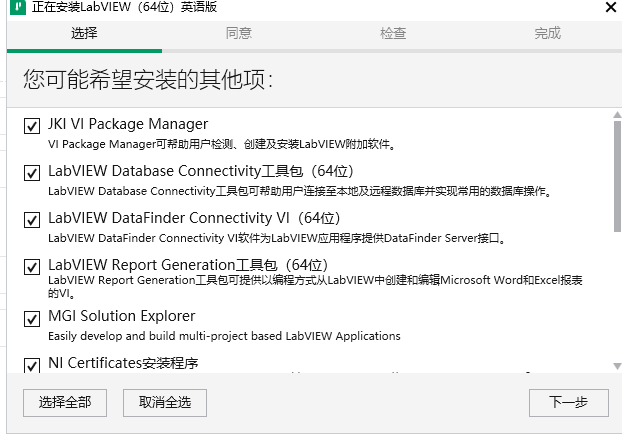Click the DataFinder Server接口 description line
This screenshot has width=622, height=434.
click(276, 238)
